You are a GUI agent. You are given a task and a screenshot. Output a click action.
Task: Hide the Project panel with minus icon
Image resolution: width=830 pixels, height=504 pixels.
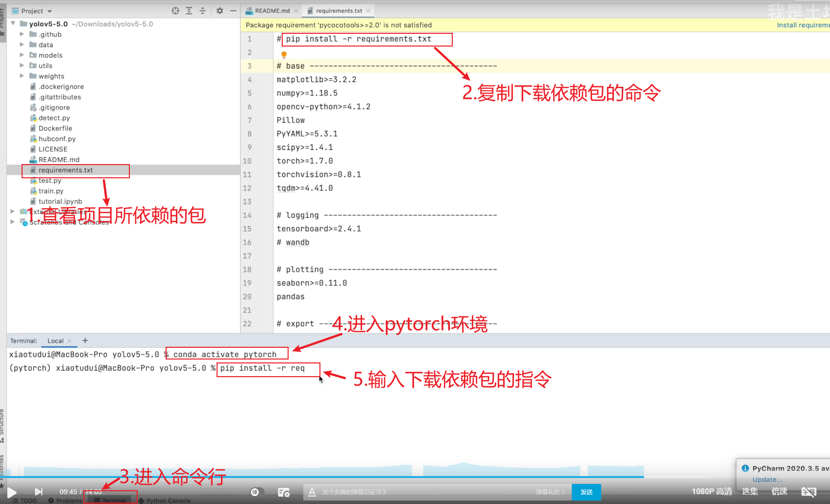coord(233,11)
